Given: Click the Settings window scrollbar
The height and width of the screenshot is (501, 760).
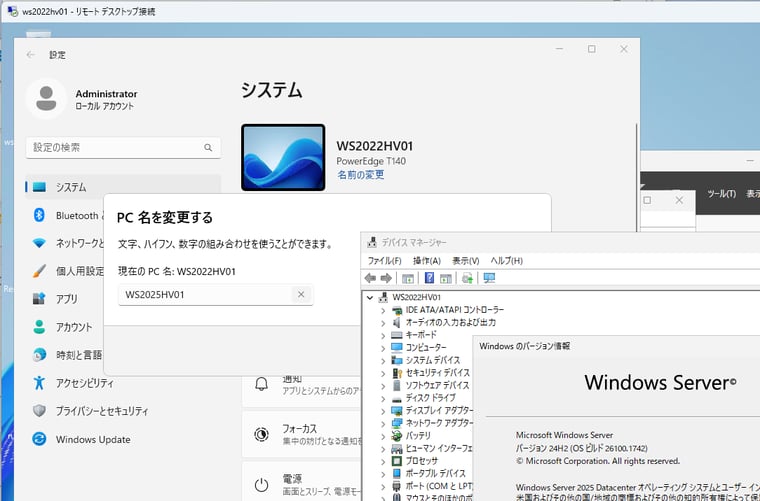Looking at the screenshot, I should 636,177.
